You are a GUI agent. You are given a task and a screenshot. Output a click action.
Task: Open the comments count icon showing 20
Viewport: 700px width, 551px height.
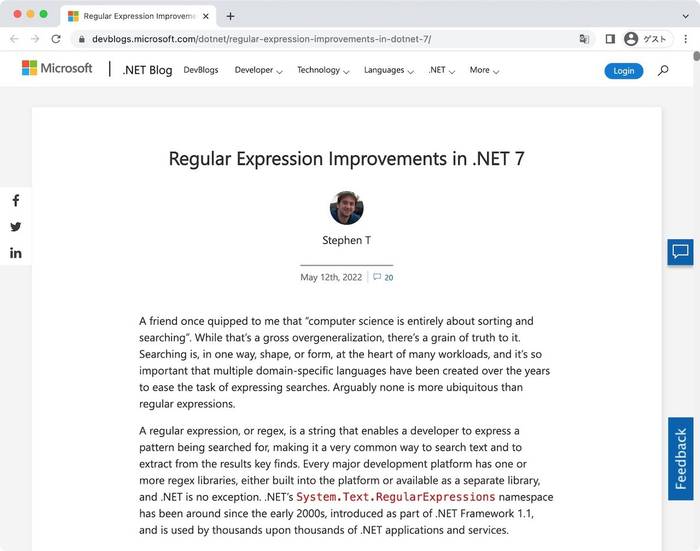pyautogui.click(x=383, y=277)
